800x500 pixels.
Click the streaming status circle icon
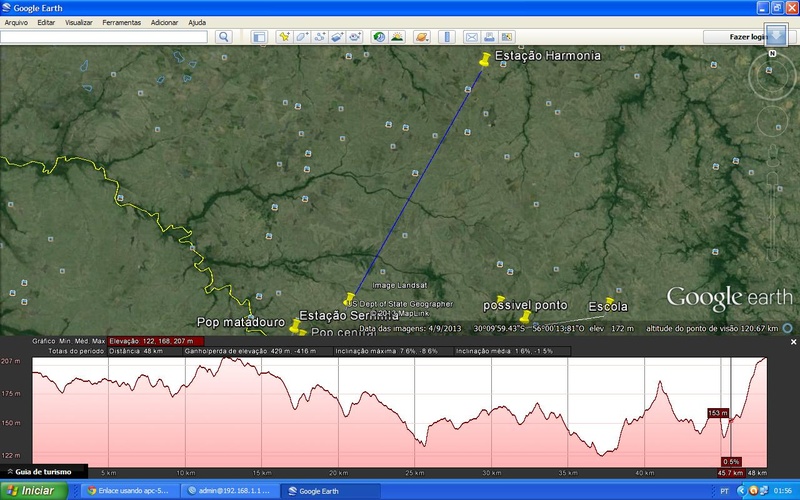tap(788, 328)
